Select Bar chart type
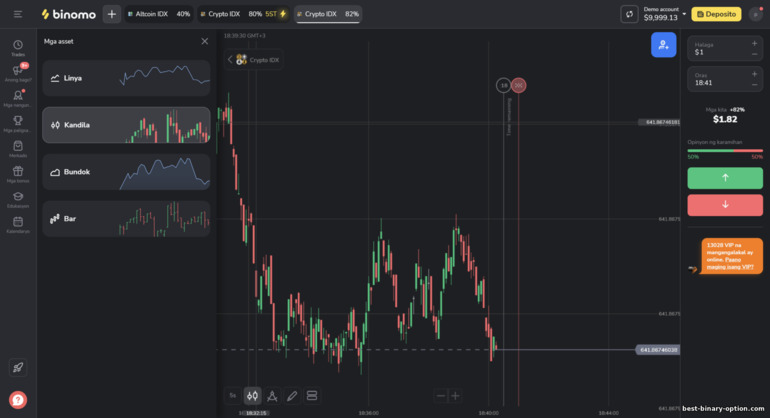Viewport: 770px width, 418px height. [126, 219]
